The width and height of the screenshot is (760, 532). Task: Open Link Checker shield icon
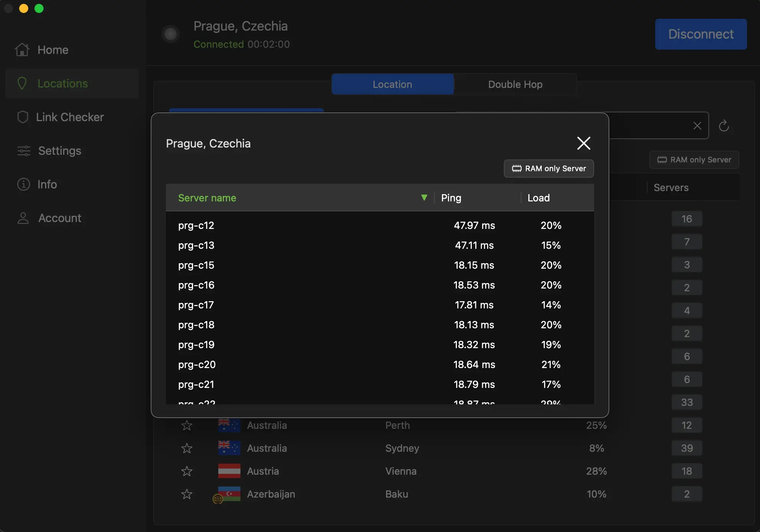(x=23, y=117)
